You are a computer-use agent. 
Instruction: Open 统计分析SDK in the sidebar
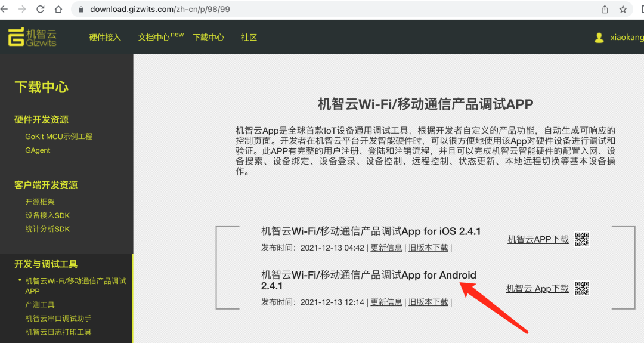point(47,229)
